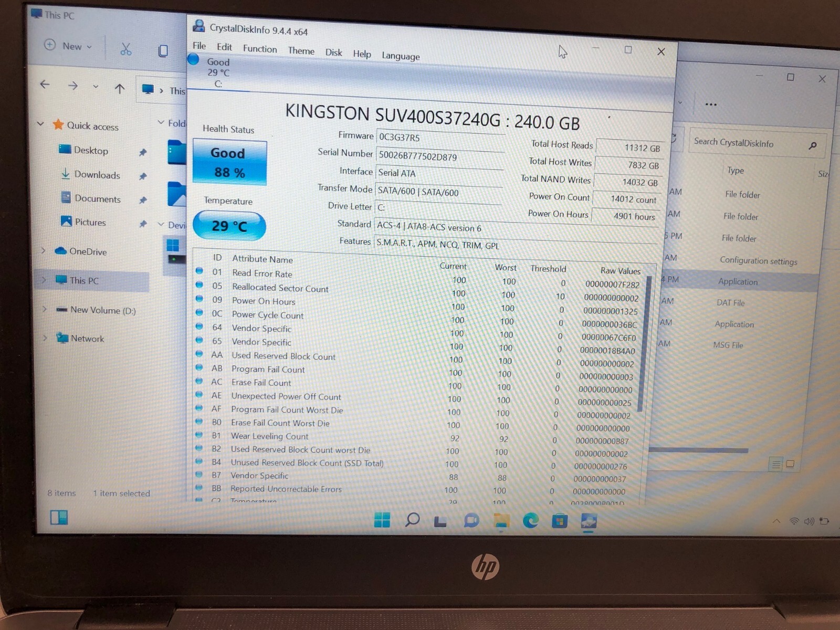Click the Good 88 % health status button

click(x=229, y=162)
